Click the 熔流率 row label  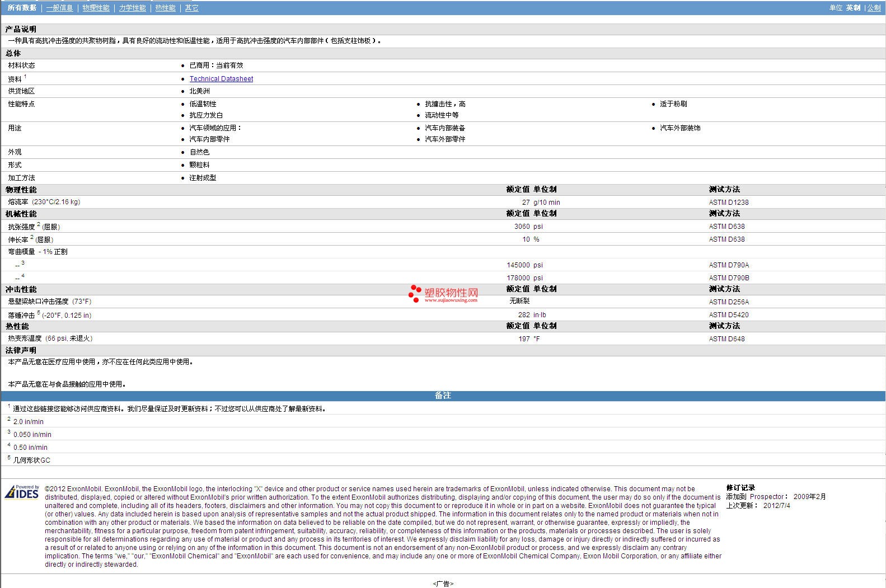pos(44,202)
